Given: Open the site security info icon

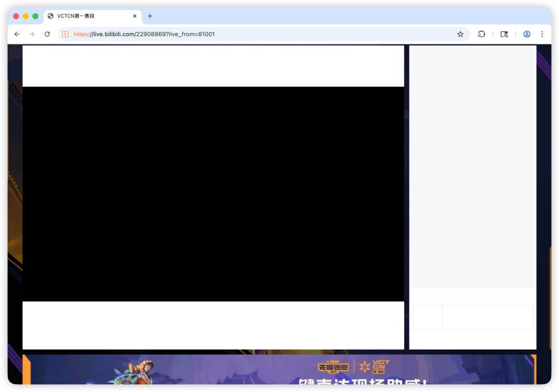Looking at the screenshot, I should 65,34.
